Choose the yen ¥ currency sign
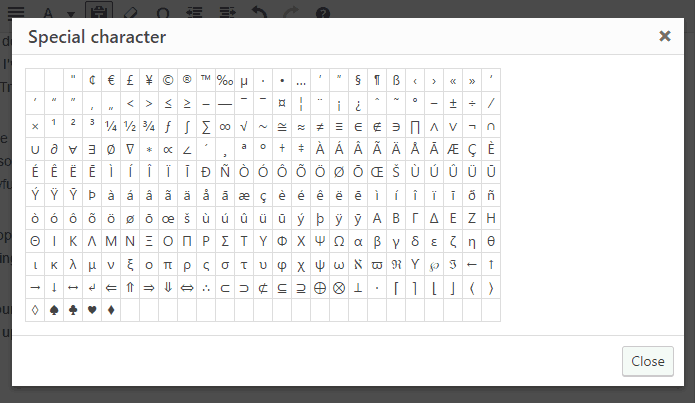Screen dimensions: 695x403 pyautogui.click(x=149, y=80)
